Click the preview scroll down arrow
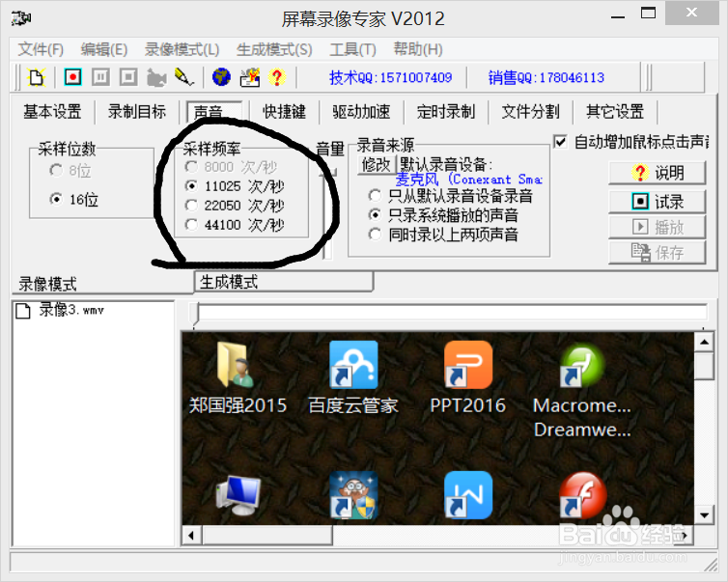This screenshot has width=728, height=582. point(704,515)
